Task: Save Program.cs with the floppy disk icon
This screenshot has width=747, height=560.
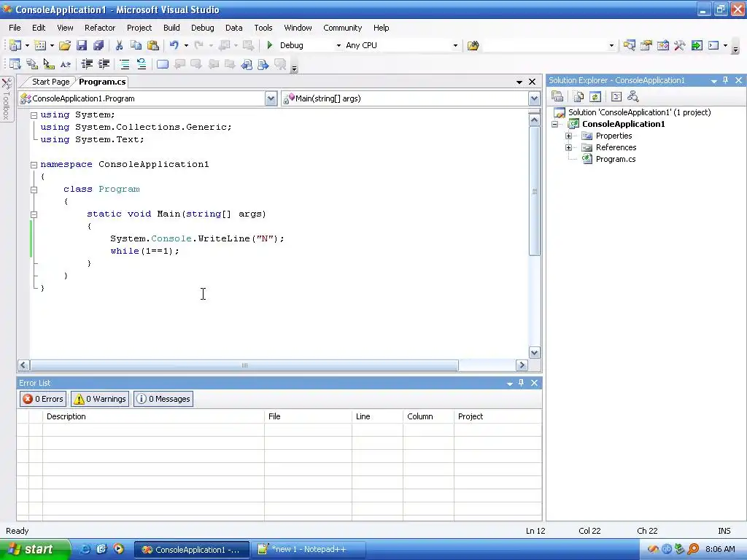Action: 82,45
